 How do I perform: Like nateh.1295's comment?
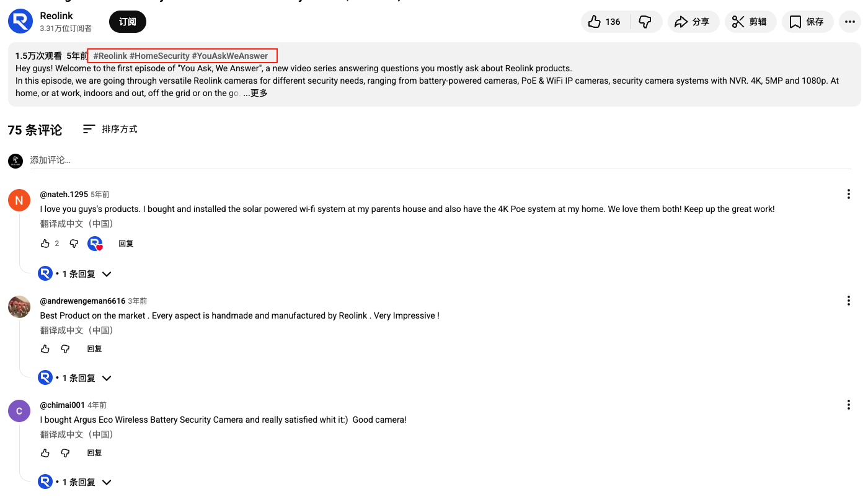click(x=45, y=244)
